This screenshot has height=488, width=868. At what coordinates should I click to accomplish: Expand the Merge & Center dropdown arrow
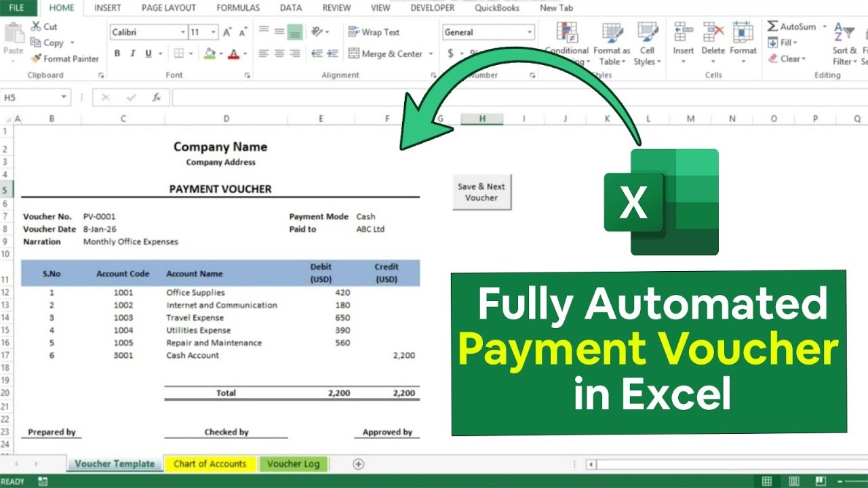[x=429, y=54]
